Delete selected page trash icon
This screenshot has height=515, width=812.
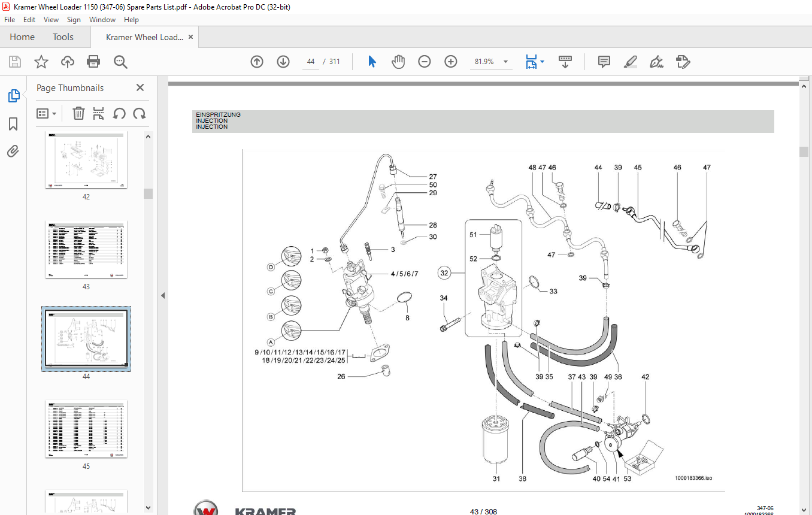[78, 113]
